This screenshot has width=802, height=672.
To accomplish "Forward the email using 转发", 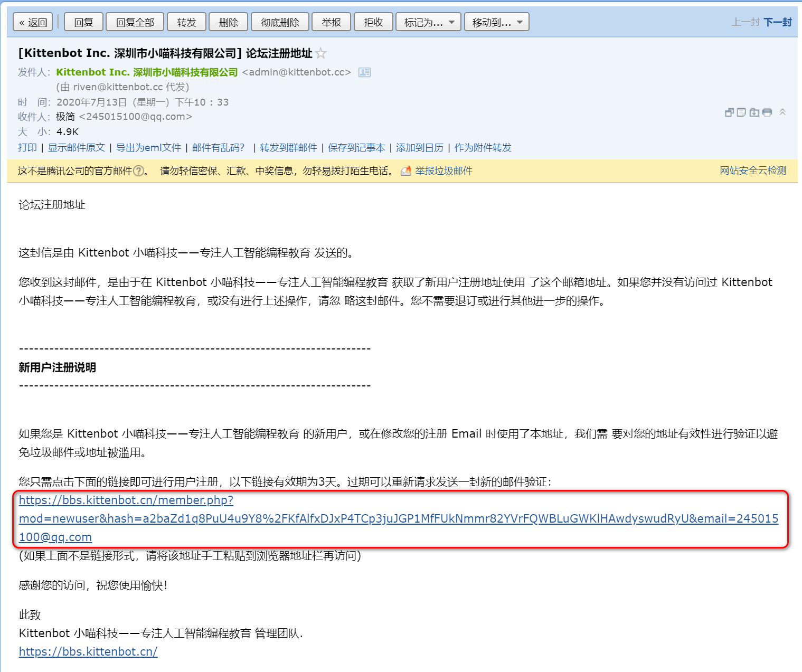I will (186, 22).
